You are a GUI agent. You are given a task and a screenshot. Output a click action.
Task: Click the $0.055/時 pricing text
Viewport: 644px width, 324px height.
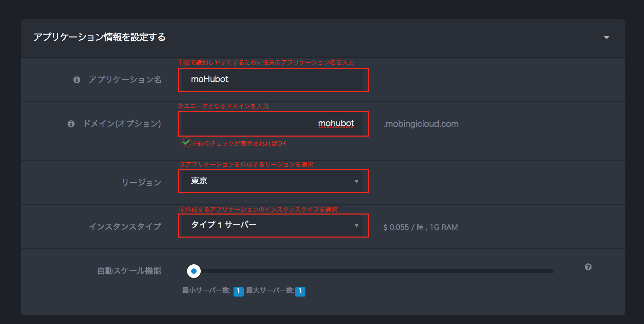coord(420,227)
